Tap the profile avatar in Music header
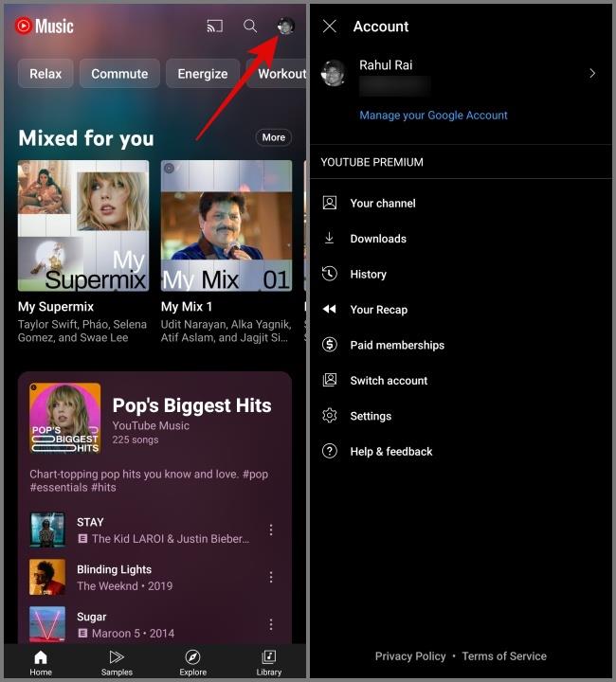The height and width of the screenshot is (682, 616). point(286,27)
